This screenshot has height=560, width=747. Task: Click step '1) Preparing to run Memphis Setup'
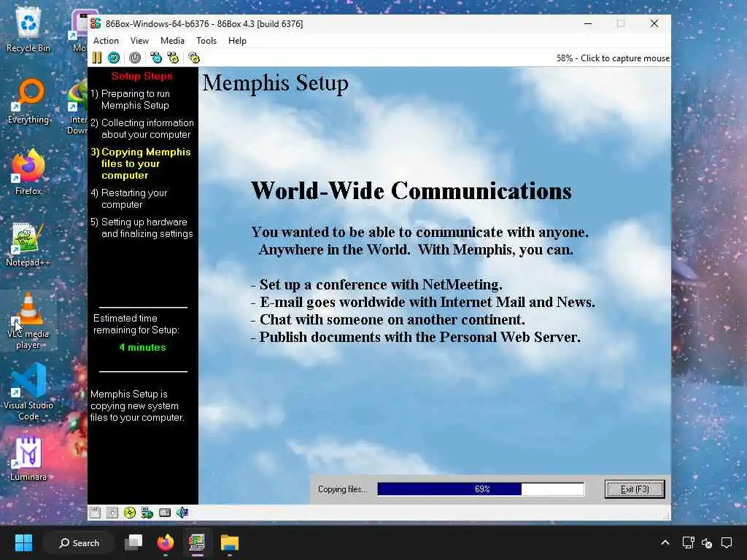click(x=131, y=99)
